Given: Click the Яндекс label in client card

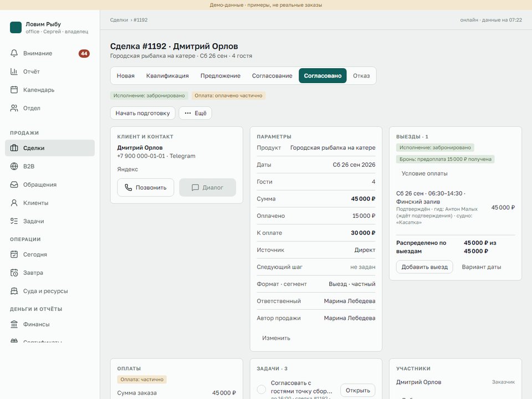Looking at the screenshot, I should point(127,170).
